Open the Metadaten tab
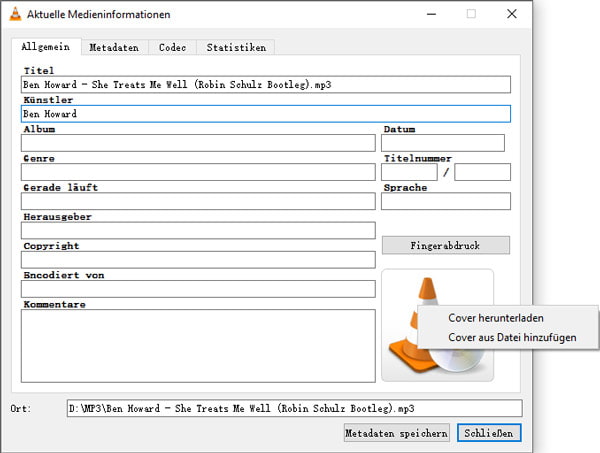Image resolution: width=600 pixels, height=453 pixels. click(x=114, y=47)
